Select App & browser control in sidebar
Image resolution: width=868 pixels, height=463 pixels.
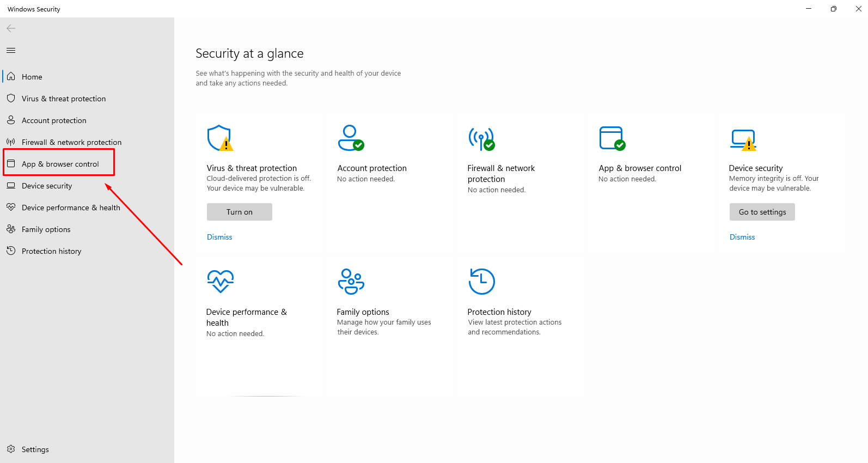click(60, 164)
